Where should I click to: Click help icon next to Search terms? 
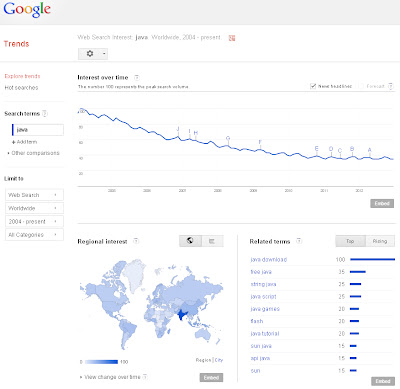tap(45, 114)
